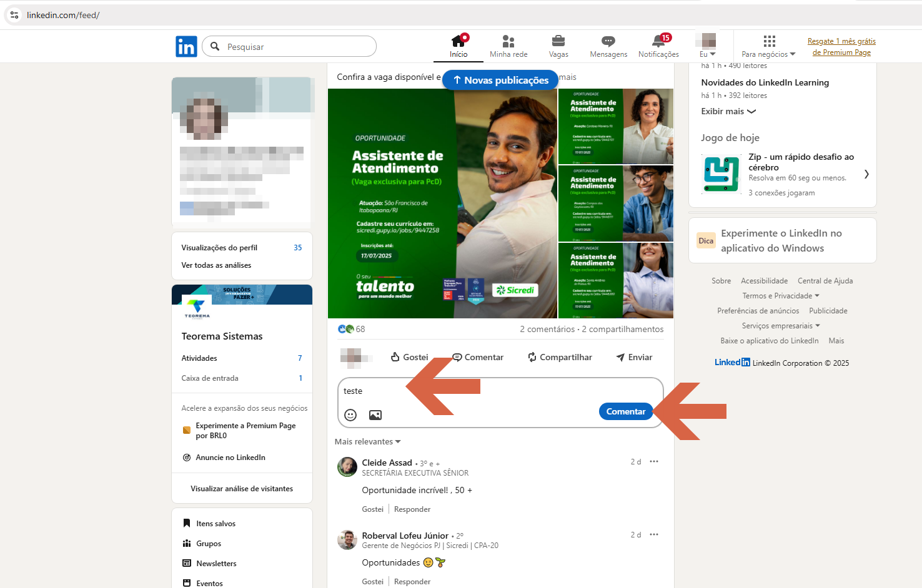Focus the Pesquisar search field

(x=289, y=46)
